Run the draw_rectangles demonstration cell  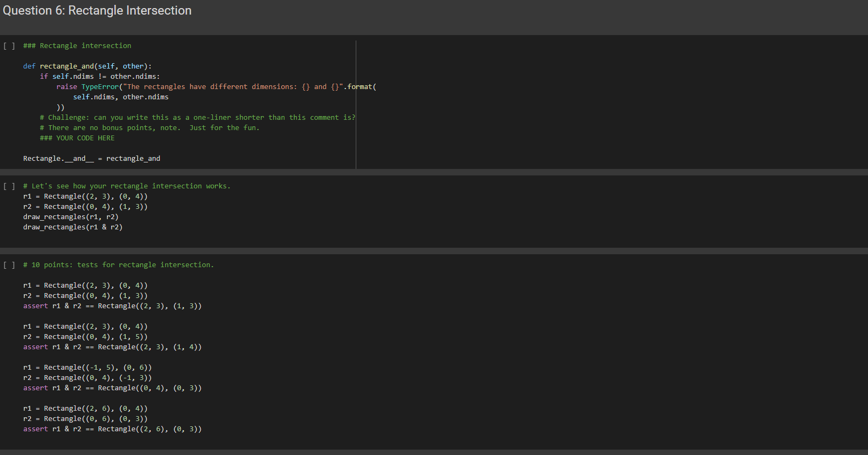(9, 186)
